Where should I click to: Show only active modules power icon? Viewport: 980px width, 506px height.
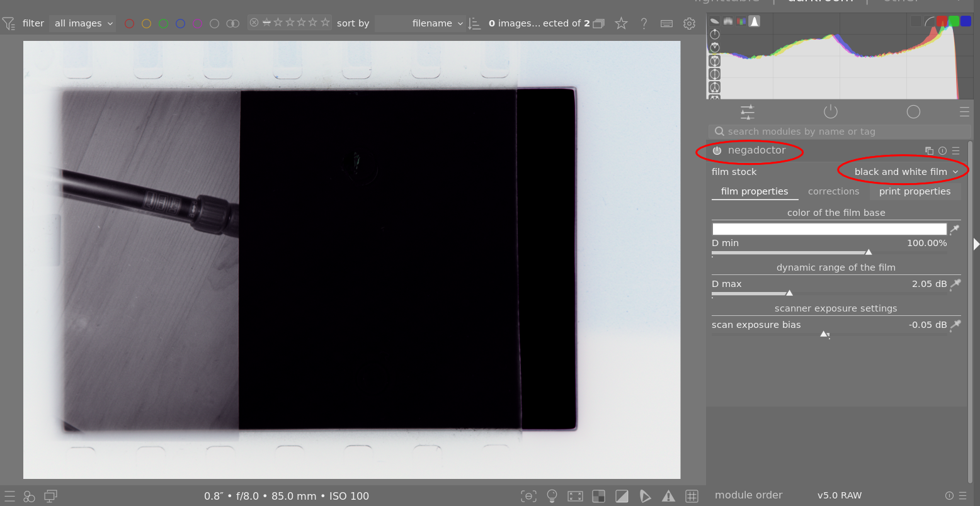click(x=831, y=112)
